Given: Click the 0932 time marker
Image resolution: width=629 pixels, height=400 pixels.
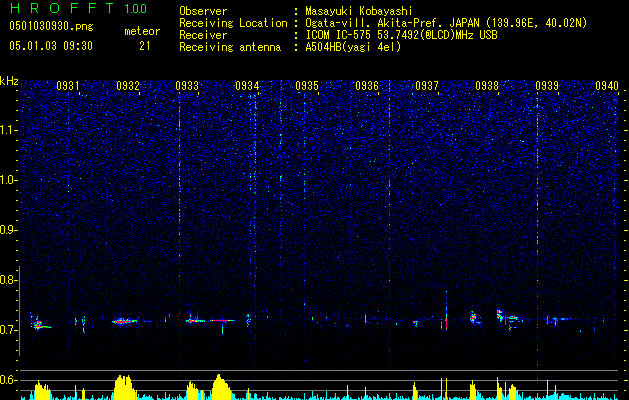Looking at the screenshot, I should [128, 86].
